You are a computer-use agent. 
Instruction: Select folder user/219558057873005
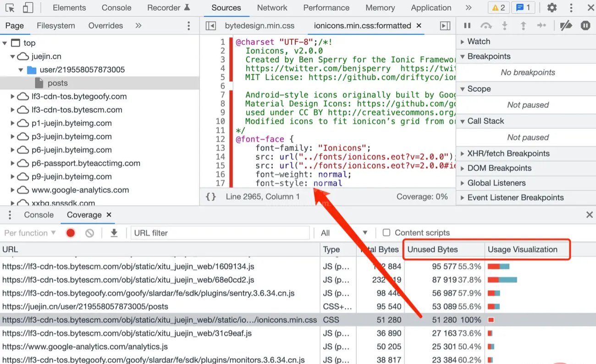pos(82,70)
